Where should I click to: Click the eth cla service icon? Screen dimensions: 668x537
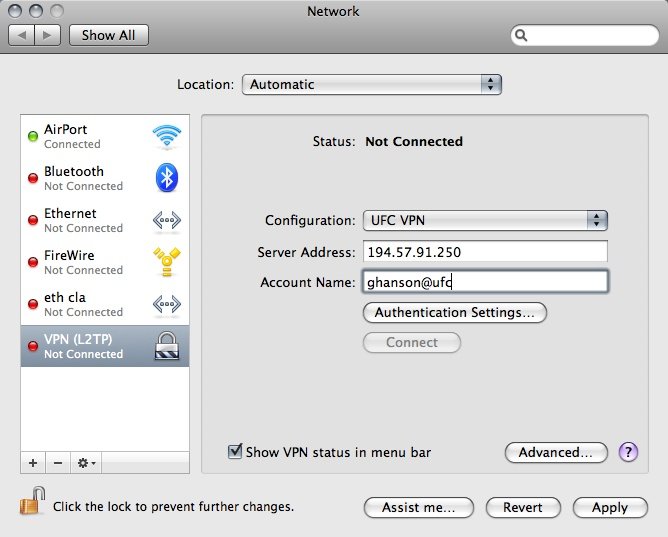coord(166,304)
